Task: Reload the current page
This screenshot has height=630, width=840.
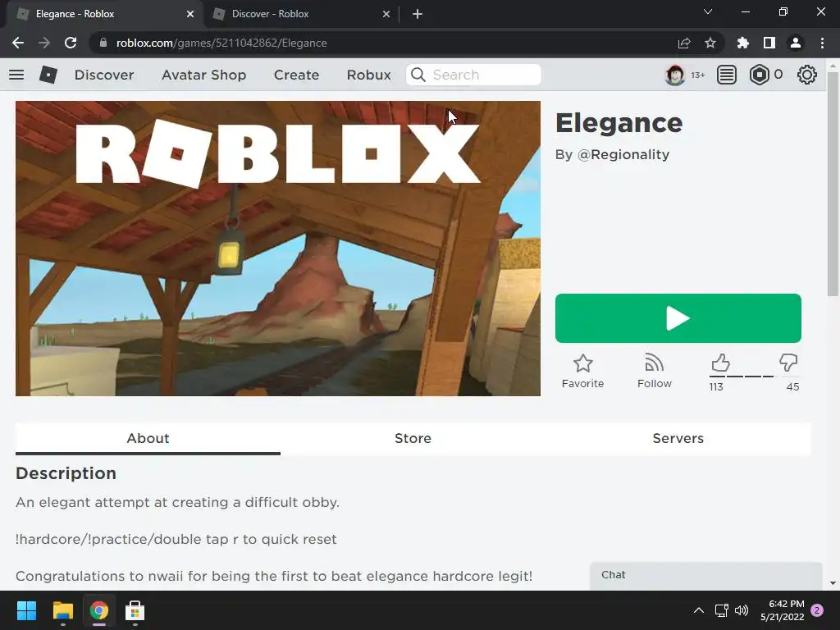Action: click(x=71, y=43)
